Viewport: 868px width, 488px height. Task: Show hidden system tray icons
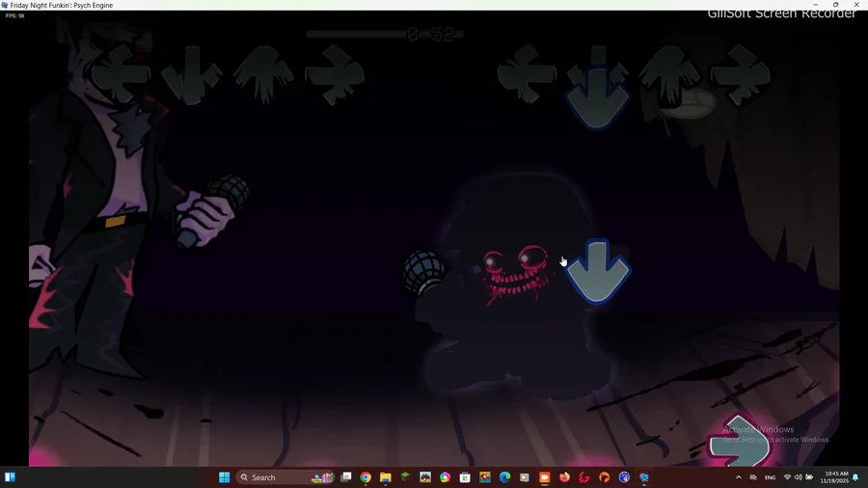(x=739, y=477)
